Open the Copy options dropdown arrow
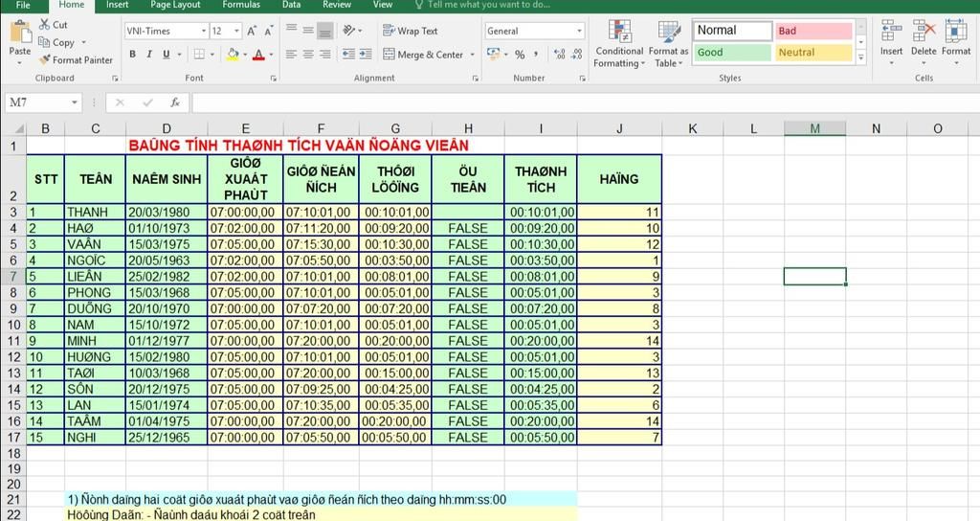 (x=84, y=42)
